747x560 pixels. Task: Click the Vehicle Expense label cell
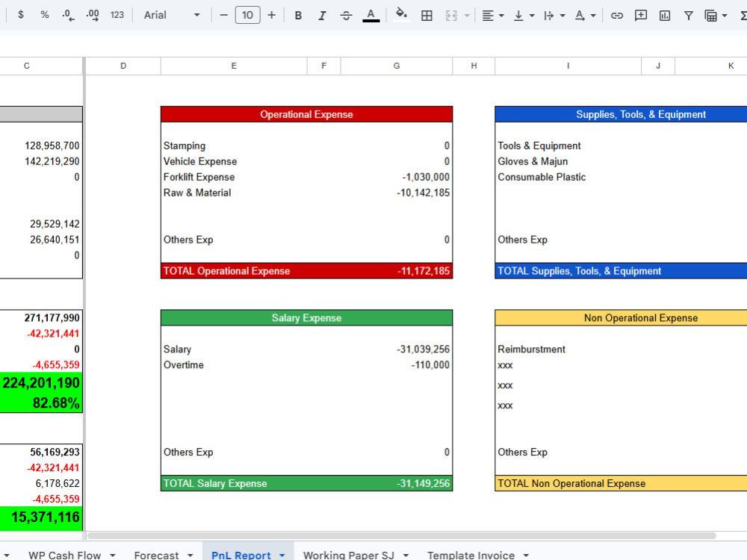coord(234,161)
